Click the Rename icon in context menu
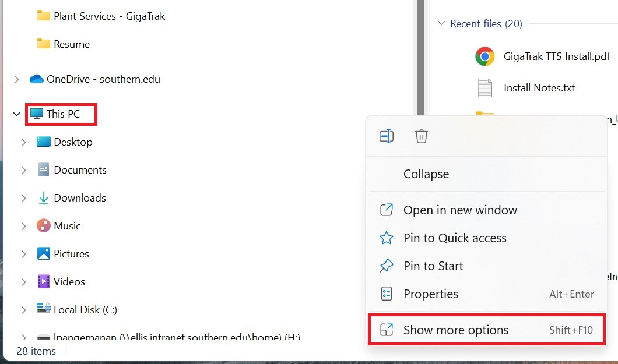 click(x=387, y=136)
